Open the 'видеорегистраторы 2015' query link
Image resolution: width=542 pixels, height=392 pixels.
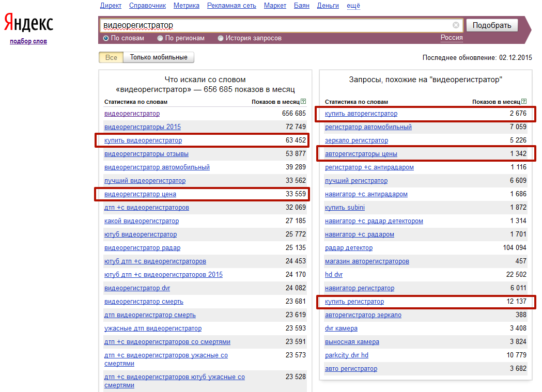click(x=143, y=127)
